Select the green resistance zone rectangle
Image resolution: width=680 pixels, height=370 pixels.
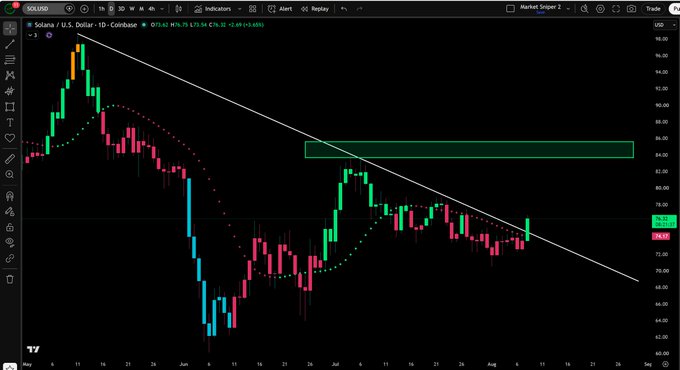(469, 150)
